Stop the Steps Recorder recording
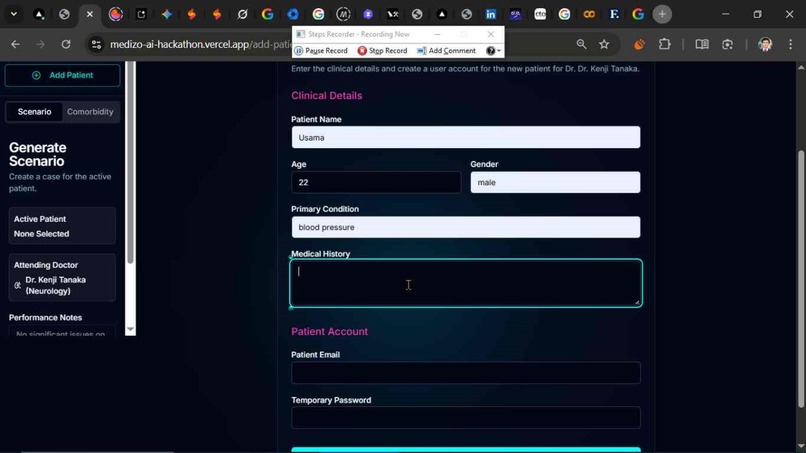Image resolution: width=806 pixels, height=453 pixels. tap(382, 50)
